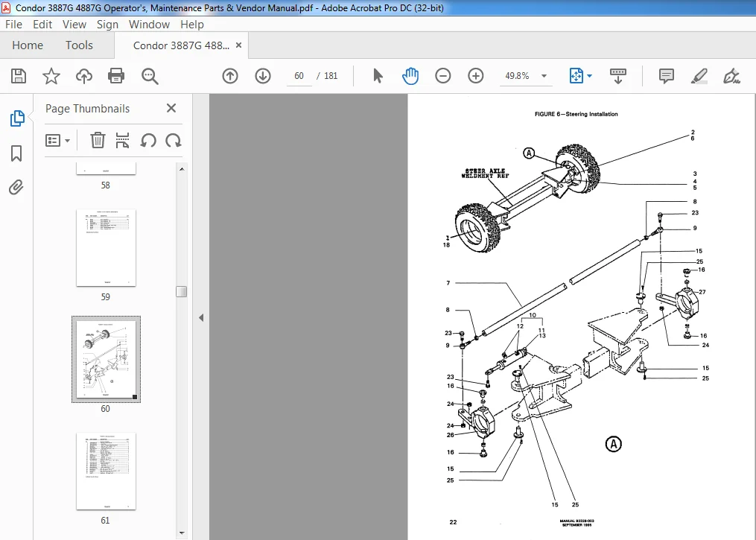Open the Attachments paperclip icon
Screen dimensions: 756x540
16,187
